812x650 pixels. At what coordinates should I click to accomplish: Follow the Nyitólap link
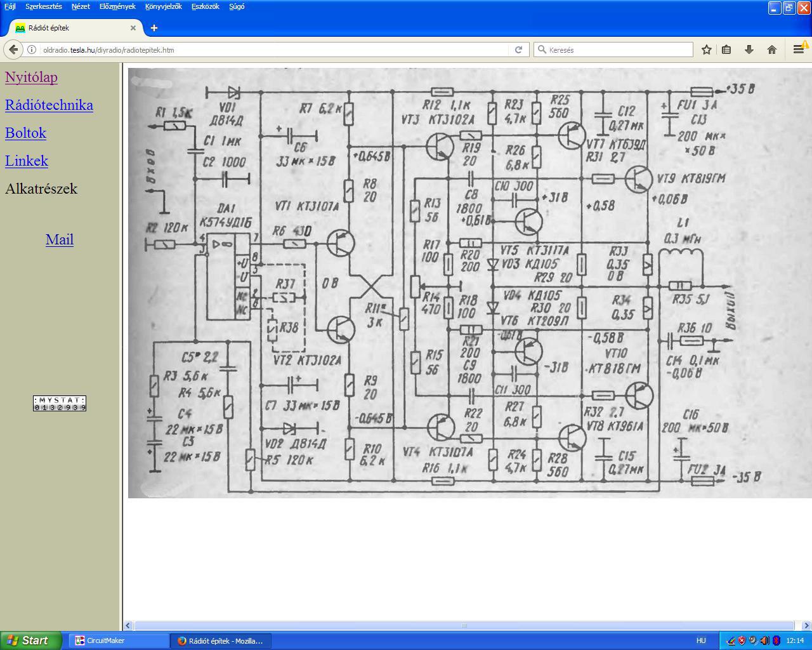point(31,77)
